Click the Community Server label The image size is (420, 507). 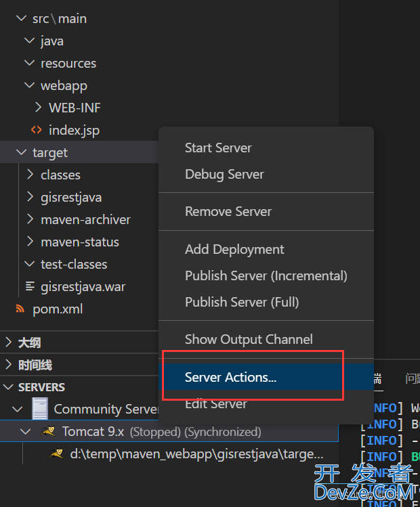click(x=106, y=409)
